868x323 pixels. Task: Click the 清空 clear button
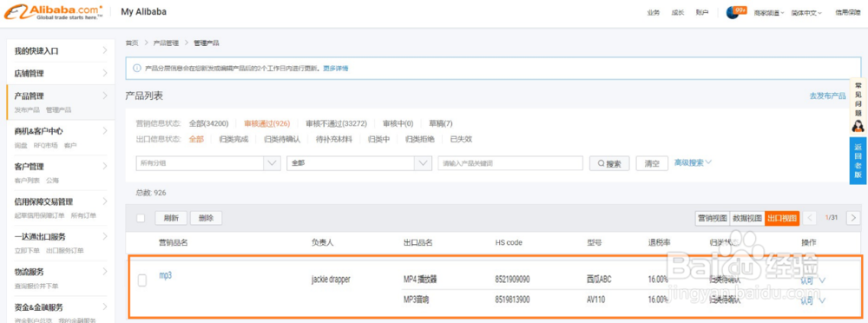[x=652, y=163]
